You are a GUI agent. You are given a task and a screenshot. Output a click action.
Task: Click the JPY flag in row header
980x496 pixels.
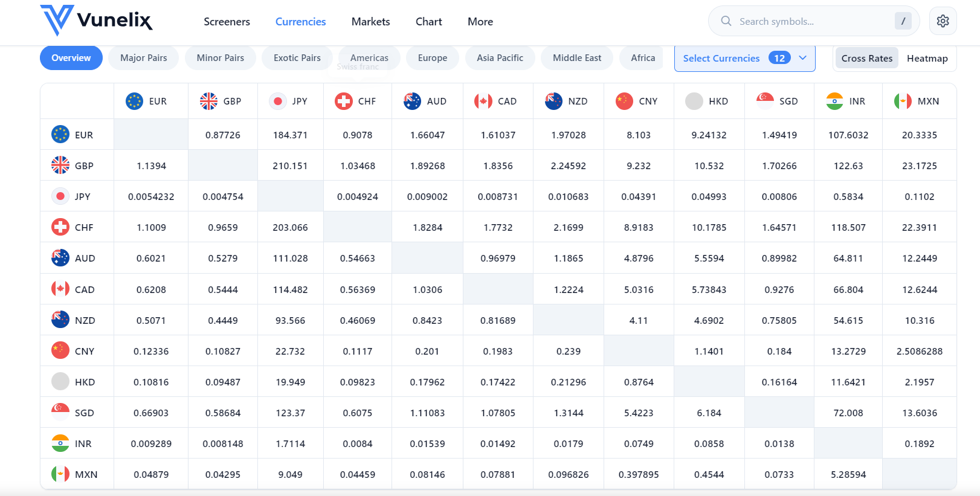(60, 196)
